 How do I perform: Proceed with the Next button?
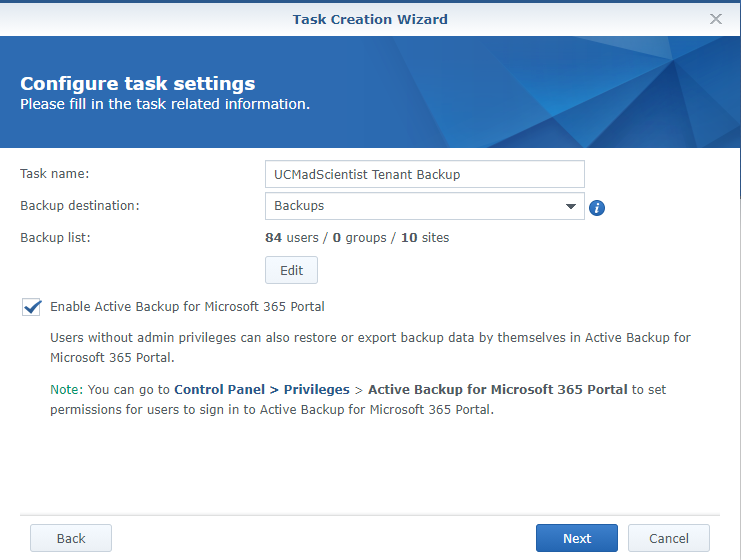577,538
